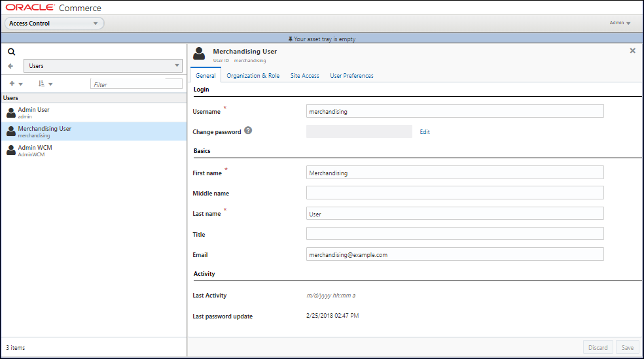The height and width of the screenshot is (359, 644).
Task: Switch to the General tab
Action: 206,75
